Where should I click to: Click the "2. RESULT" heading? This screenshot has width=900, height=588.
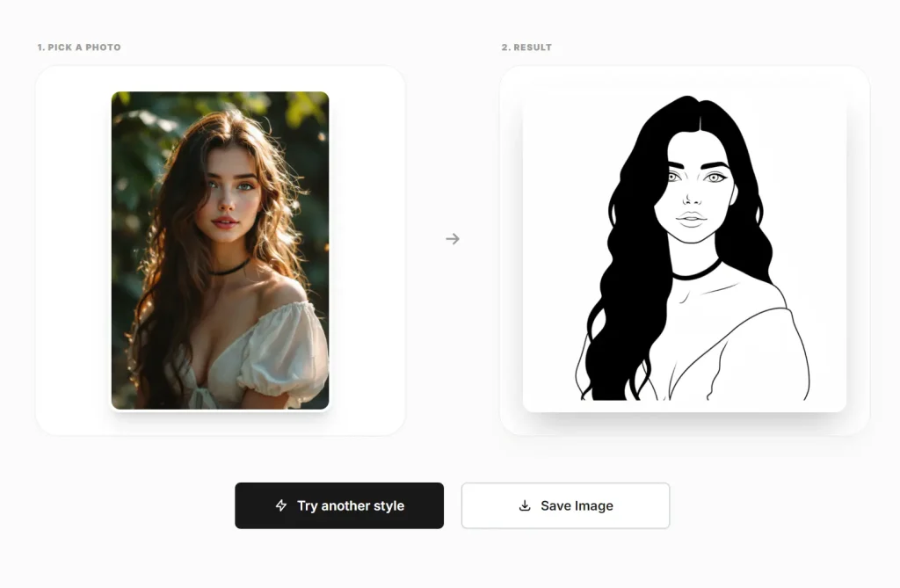tap(526, 47)
